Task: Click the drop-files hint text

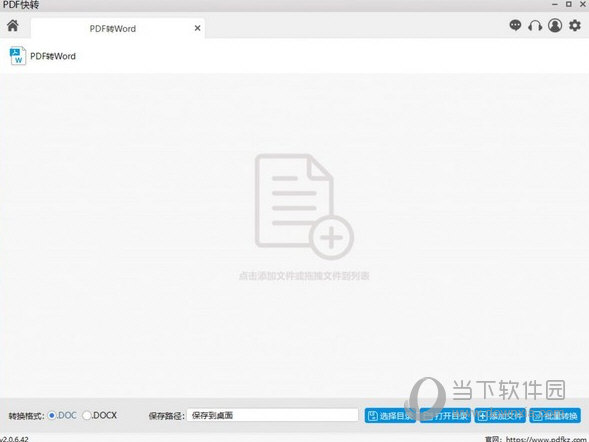Action: (x=304, y=276)
